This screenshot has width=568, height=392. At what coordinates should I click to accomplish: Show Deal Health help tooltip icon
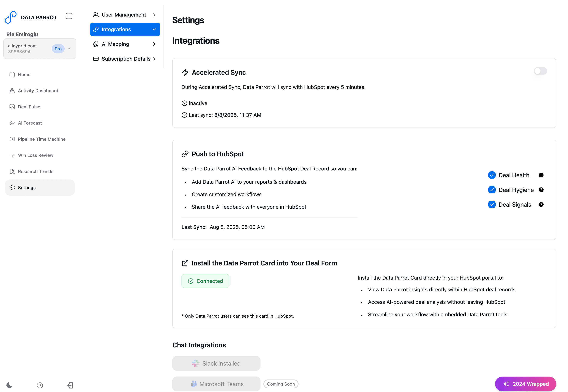click(541, 175)
